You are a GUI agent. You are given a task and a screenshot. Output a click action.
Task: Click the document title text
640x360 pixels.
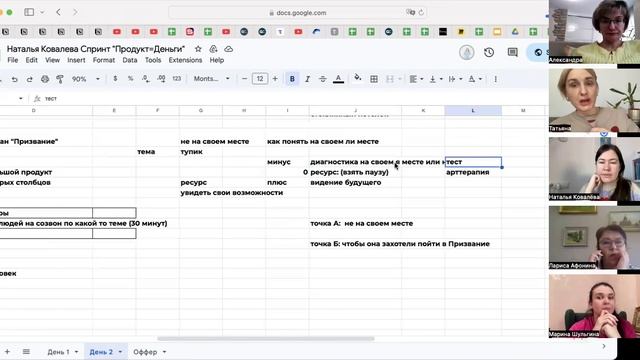tap(96, 49)
